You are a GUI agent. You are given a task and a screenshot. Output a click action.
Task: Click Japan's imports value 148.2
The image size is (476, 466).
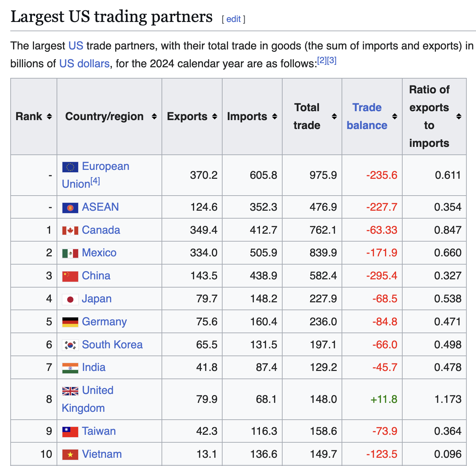[x=263, y=299]
